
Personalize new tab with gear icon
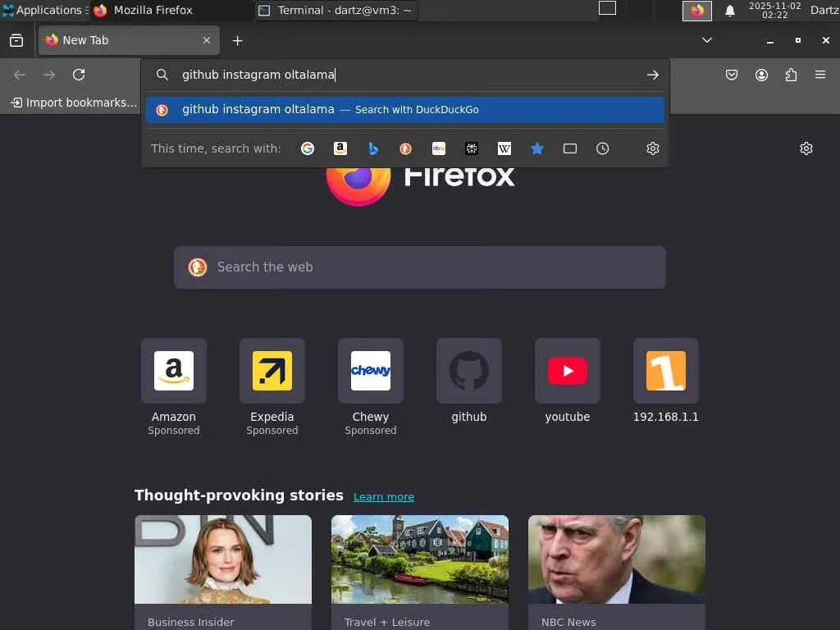806,148
